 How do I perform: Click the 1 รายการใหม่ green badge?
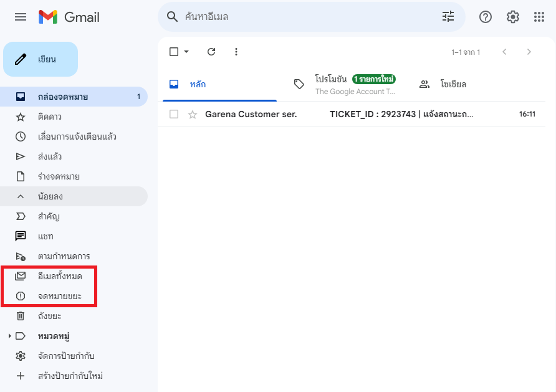point(374,79)
